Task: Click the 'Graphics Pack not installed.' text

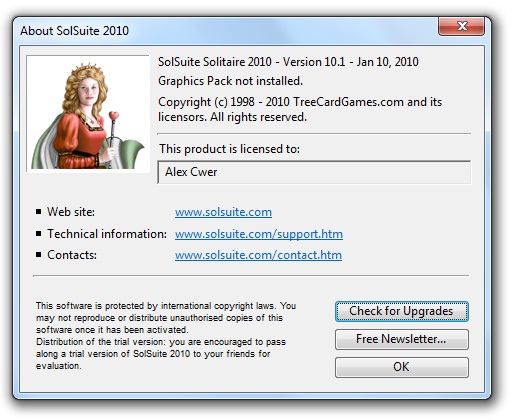Action: [x=230, y=81]
